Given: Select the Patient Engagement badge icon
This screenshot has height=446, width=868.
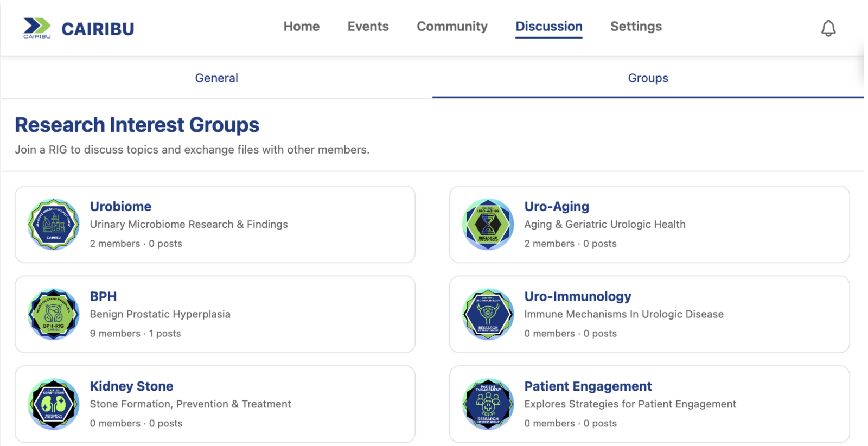Looking at the screenshot, I should coord(488,404).
